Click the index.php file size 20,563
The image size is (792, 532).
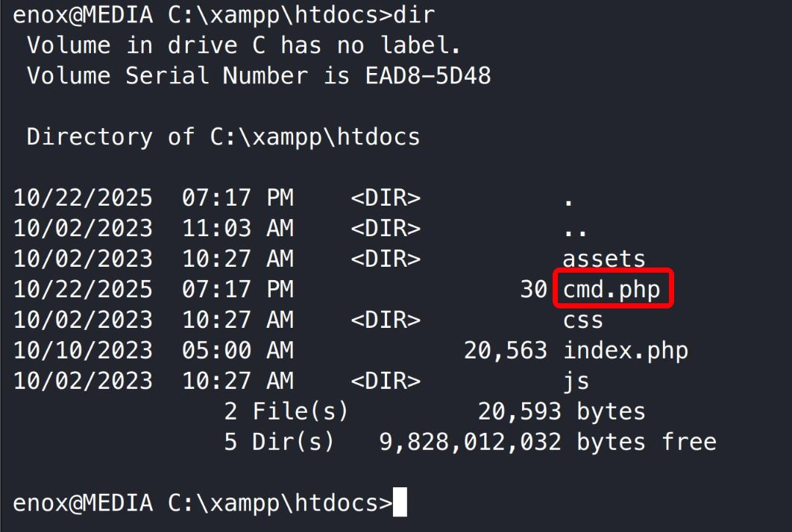tap(505, 350)
